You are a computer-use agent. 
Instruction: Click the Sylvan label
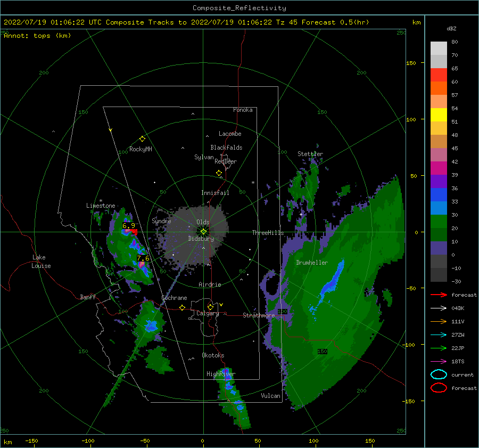(204, 157)
